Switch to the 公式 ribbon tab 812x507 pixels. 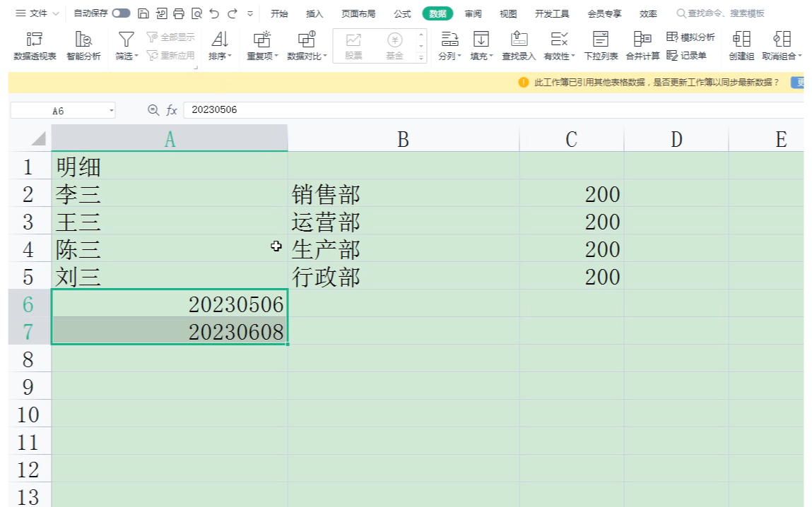pos(402,13)
